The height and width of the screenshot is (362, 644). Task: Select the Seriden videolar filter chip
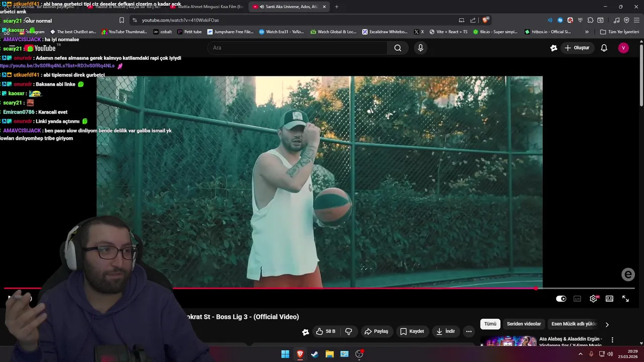[524, 324]
